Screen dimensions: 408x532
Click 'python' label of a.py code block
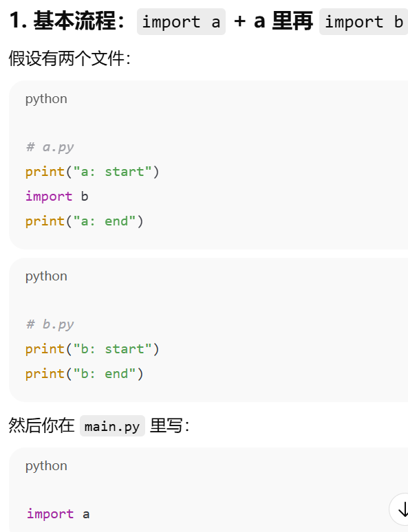[x=46, y=99]
